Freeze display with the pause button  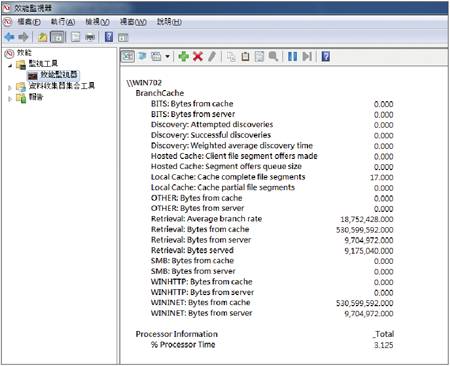(x=292, y=56)
